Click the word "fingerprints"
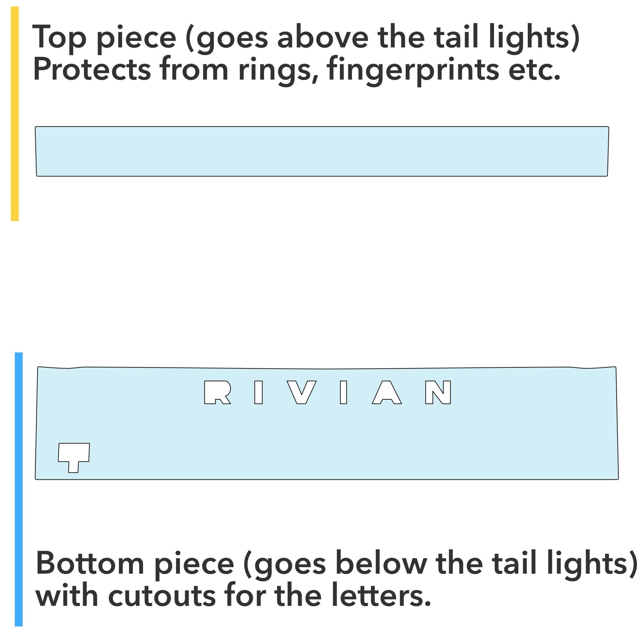The width and height of the screenshot is (644, 644). coord(413,70)
